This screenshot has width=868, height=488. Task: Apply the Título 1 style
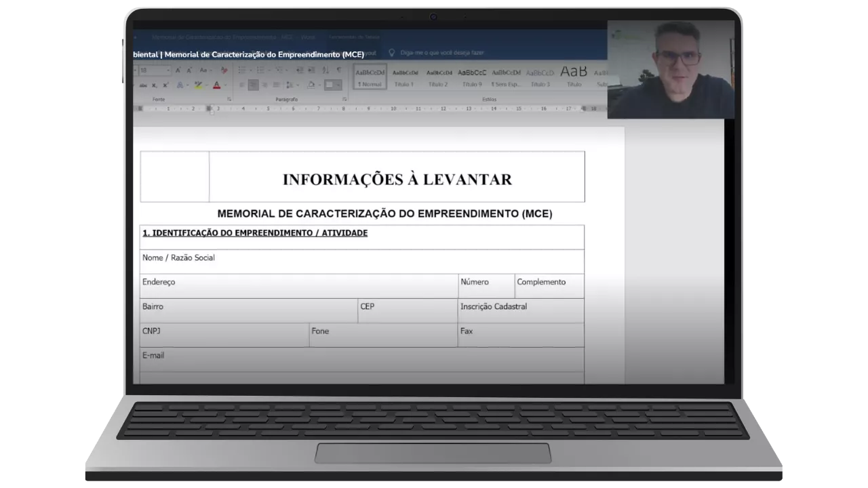point(404,77)
